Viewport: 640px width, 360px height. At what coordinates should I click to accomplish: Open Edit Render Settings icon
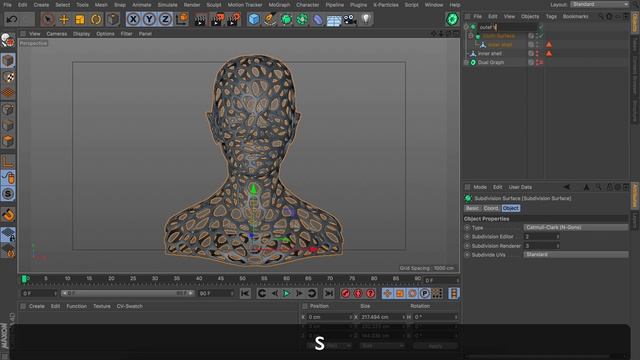(x=233, y=19)
